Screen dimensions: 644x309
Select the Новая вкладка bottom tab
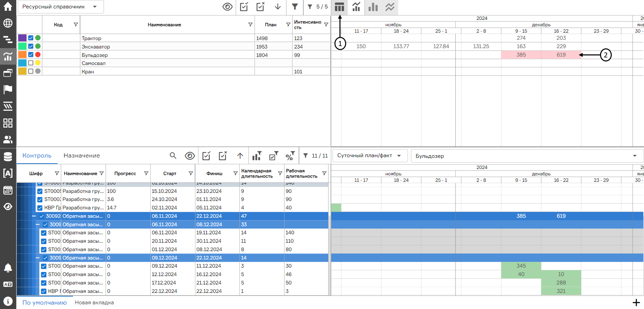pyautogui.click(x=94, y=303)
